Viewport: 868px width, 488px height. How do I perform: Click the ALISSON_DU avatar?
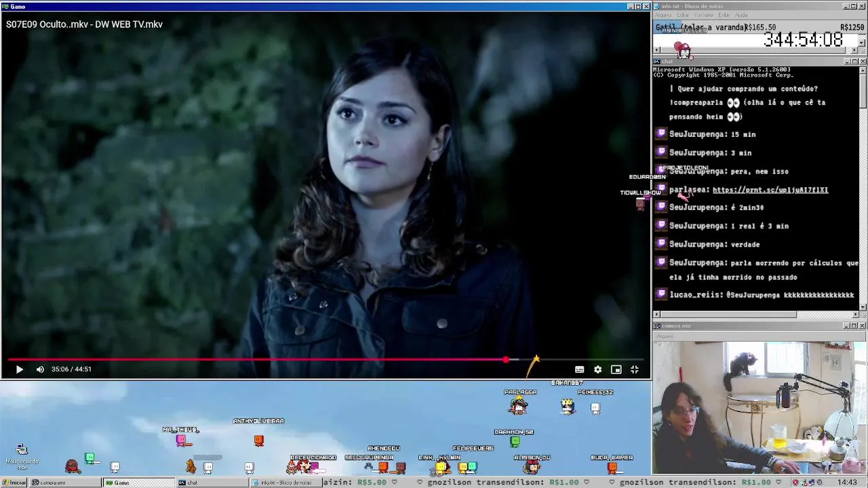click(533, 467)
